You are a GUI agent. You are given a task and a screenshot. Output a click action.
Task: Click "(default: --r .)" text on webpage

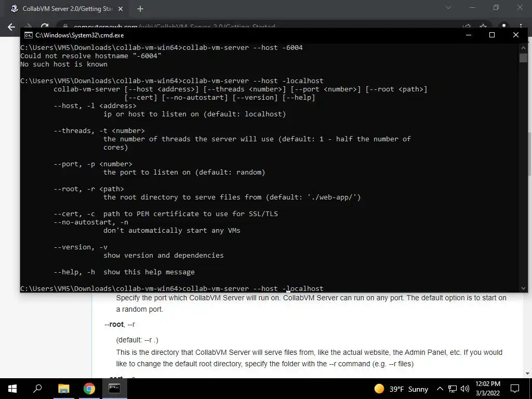pos(137,340)
